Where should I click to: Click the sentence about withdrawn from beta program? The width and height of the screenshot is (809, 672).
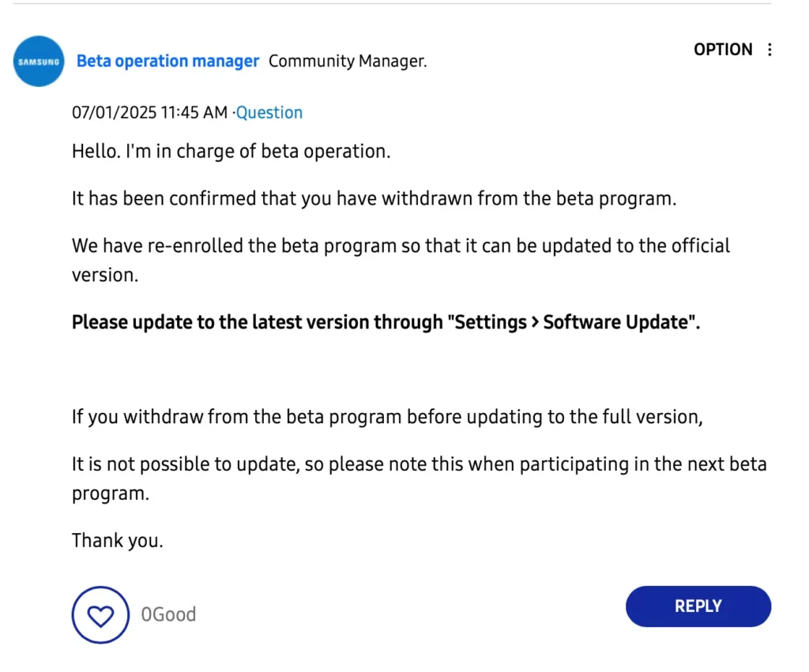point(374,198)
